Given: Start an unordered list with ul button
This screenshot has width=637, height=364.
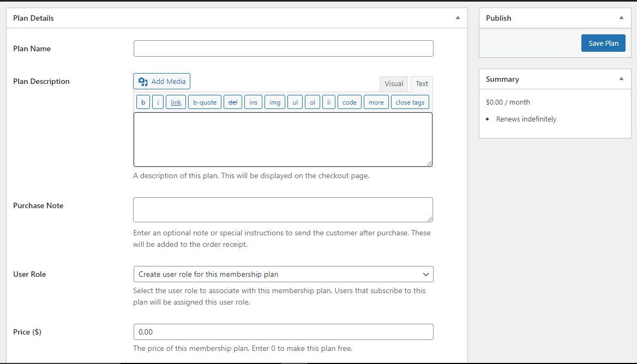Looking at the screenshot, I should coord(295,102).
